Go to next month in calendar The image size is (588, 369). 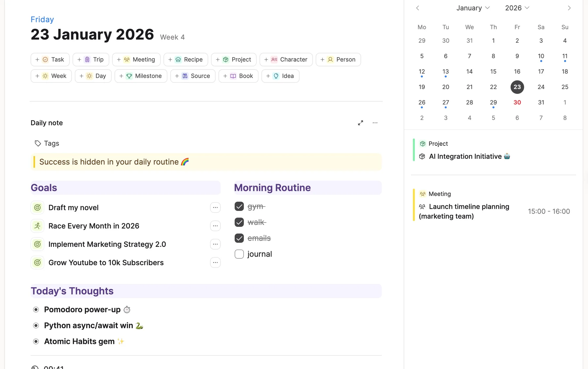point(569,8)
